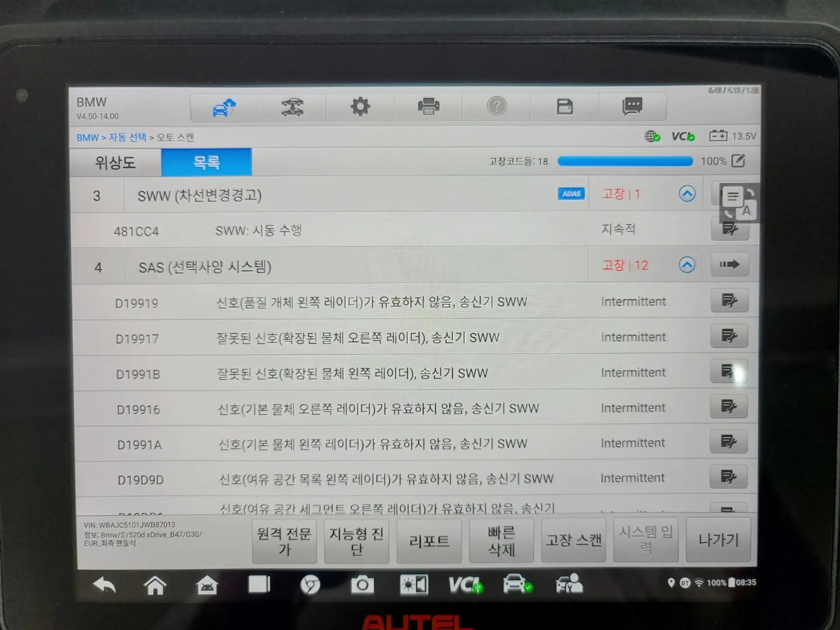The width and height of the screenshot is (840, 630).
Task: Click the scan progress bar at 100%
Action: (625, 161)
